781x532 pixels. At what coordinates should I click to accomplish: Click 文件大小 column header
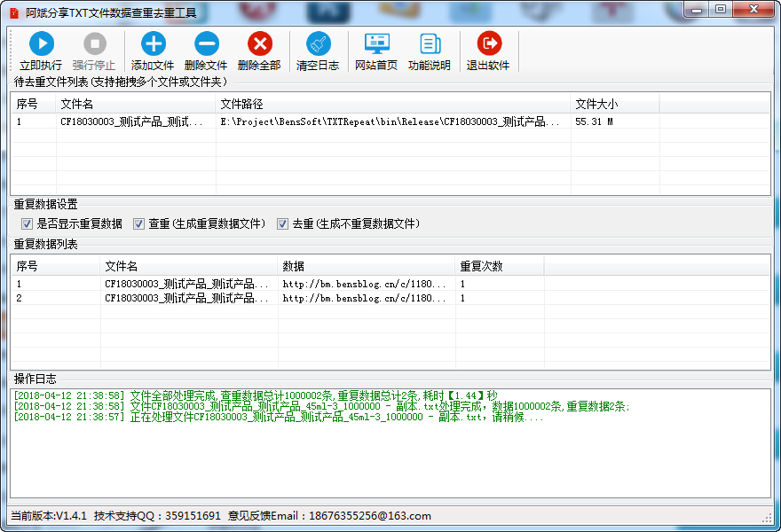(615, 104)
